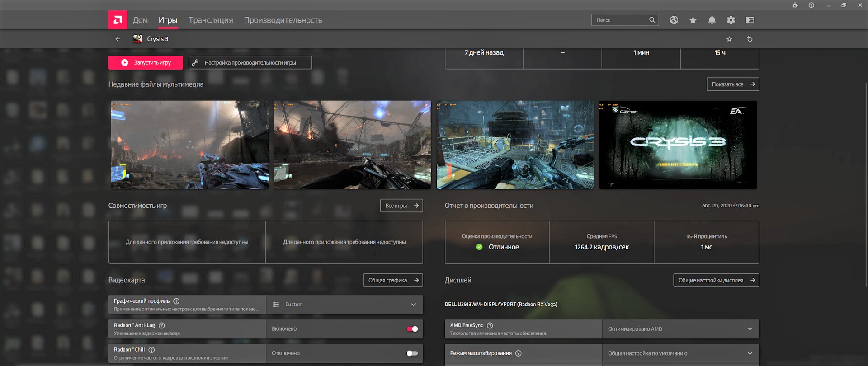This screenshot has height=366, width=868.
Task: Switch to the Трансляция tab
Action: (211, 20)
